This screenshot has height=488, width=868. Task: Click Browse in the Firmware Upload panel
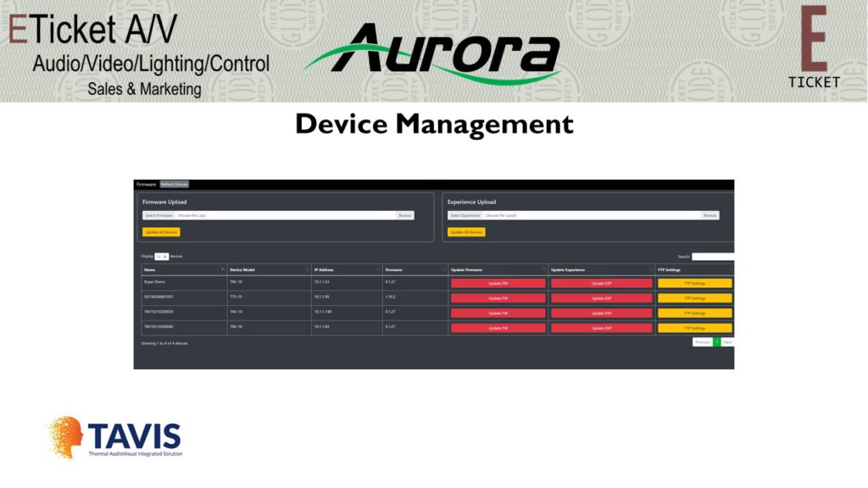click(405, 215)
